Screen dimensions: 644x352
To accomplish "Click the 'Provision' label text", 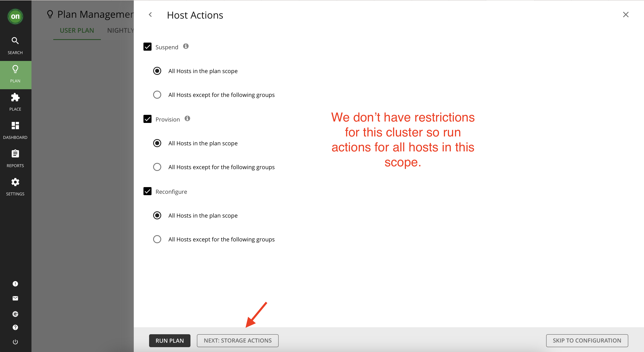I will pos(167,119).
